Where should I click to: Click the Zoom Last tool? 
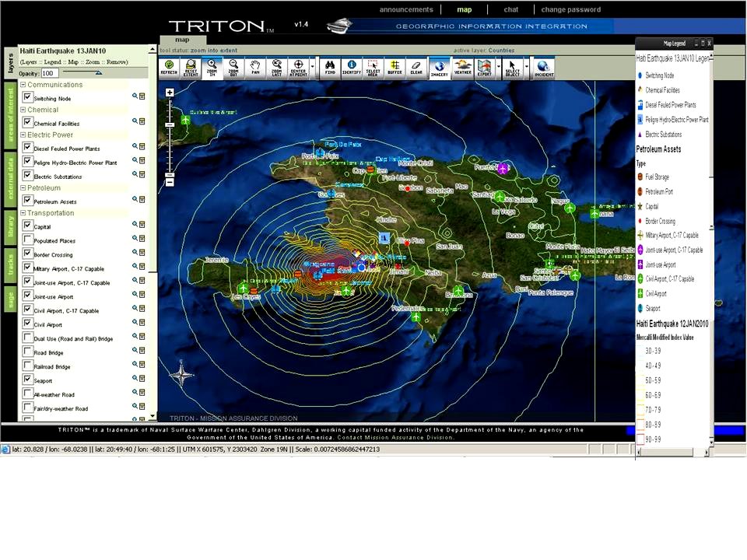pos(277,68)
